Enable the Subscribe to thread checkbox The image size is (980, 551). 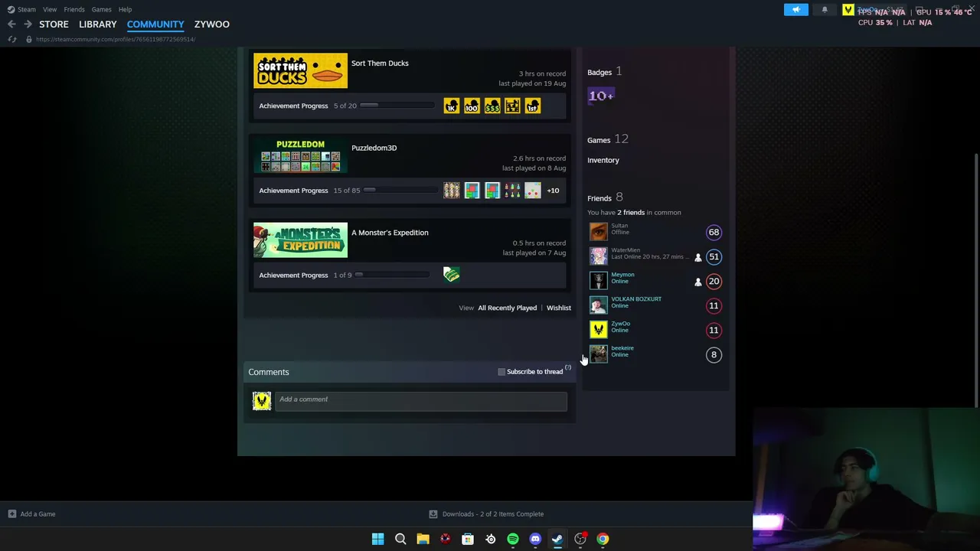(x=501, y=372)
